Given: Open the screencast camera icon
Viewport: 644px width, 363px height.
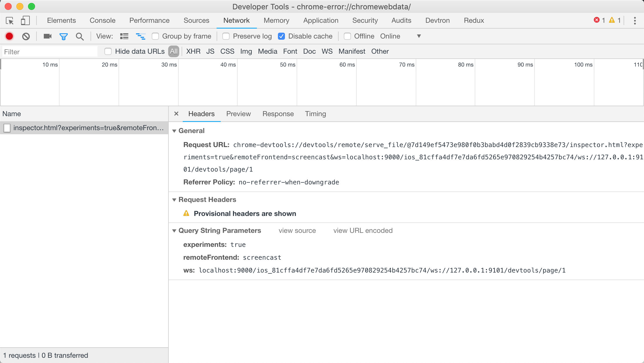Looking at the screenshot, I should tap(47, 36).
